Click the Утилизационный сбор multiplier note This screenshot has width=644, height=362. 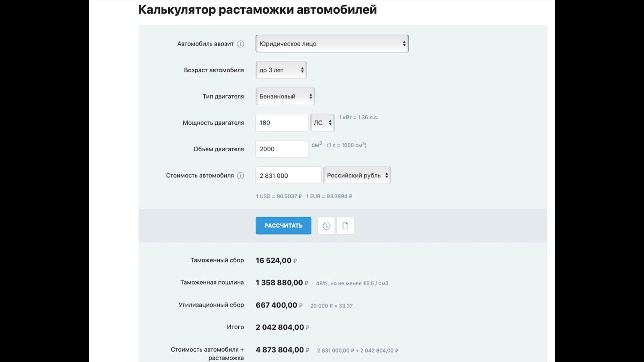click(x=331, y=305)
